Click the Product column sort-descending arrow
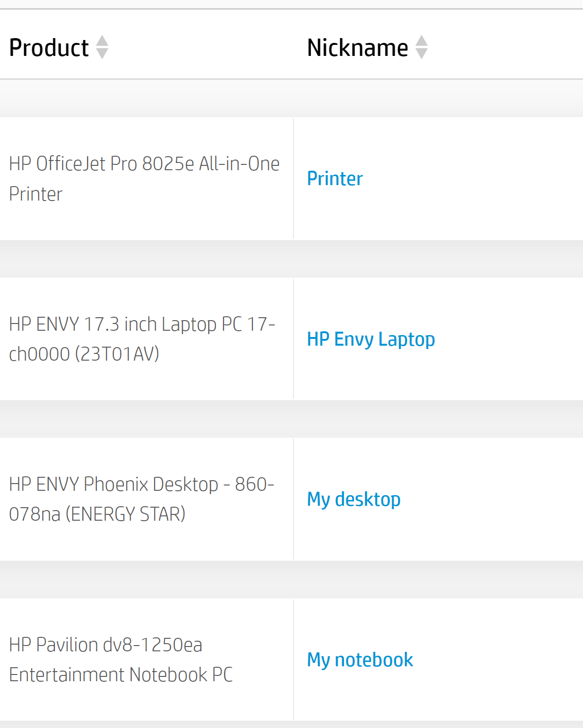 tap(102, 54)
